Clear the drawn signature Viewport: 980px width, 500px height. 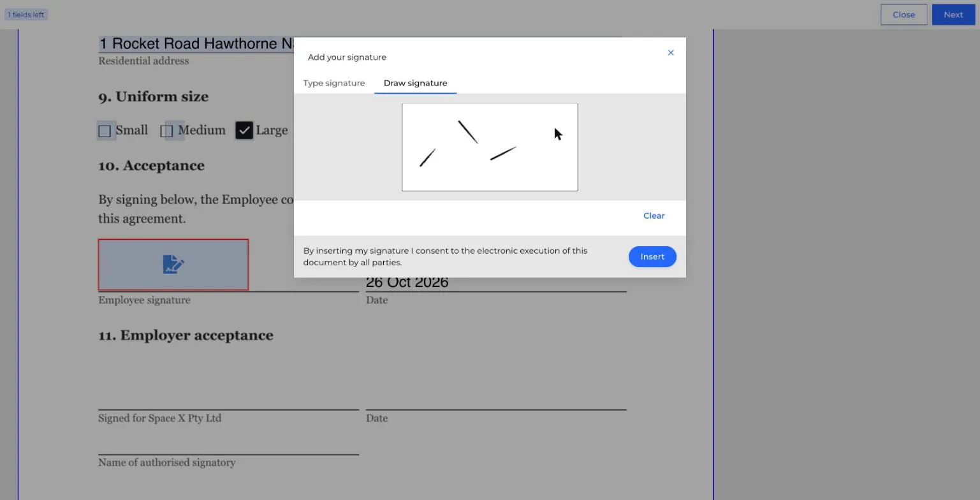pos(654,216)
